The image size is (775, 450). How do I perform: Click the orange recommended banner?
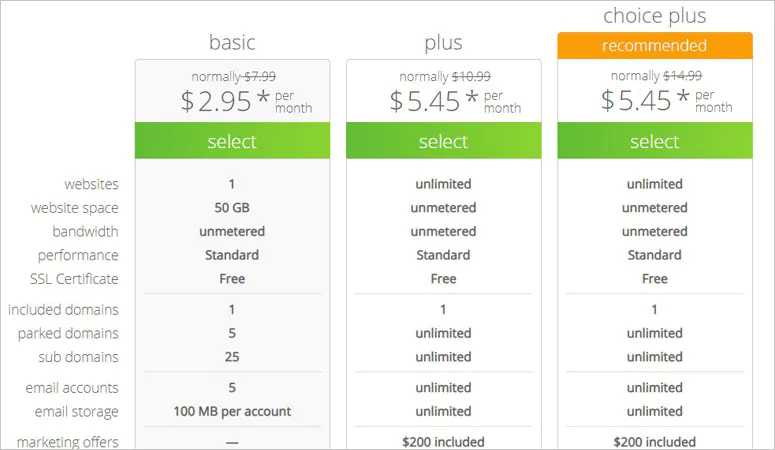[655, 45]
